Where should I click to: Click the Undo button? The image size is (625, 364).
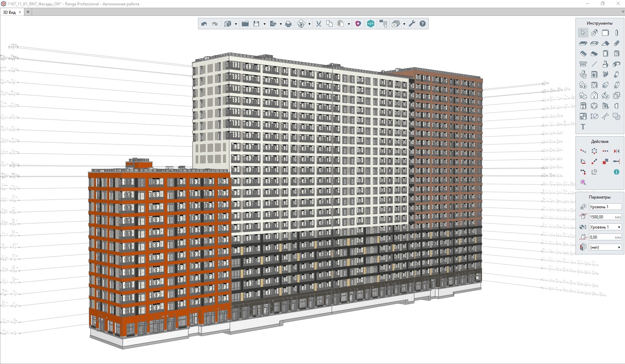204,24
